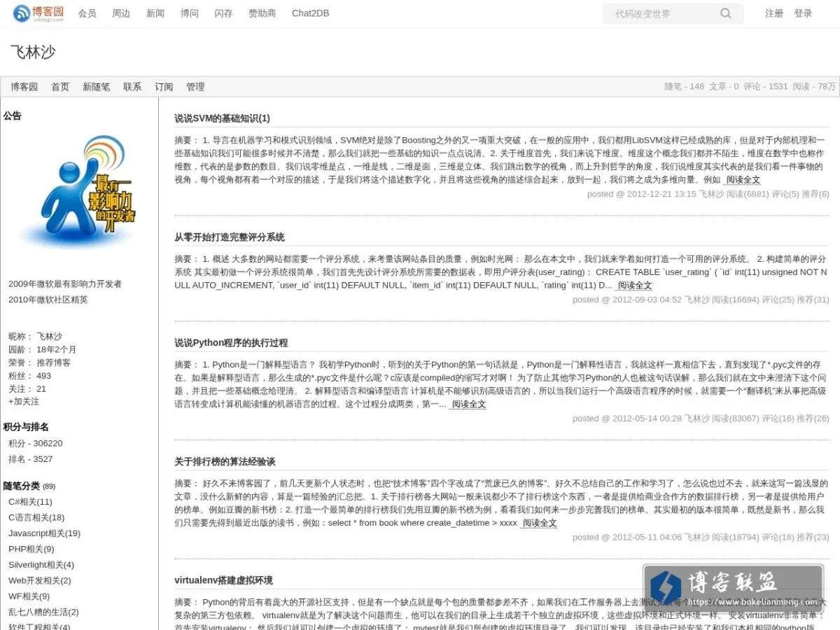Screen dimensions: 840x630
Task: Open category Silverlight相关(4)
Action: click(x=41, y=565)
